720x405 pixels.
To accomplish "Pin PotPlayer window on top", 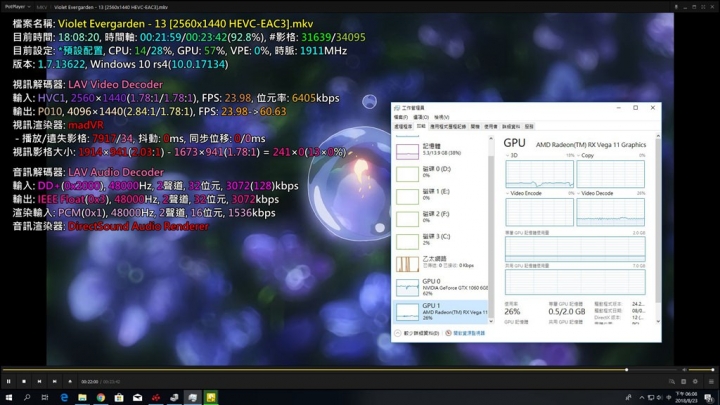I will point(676,7).
